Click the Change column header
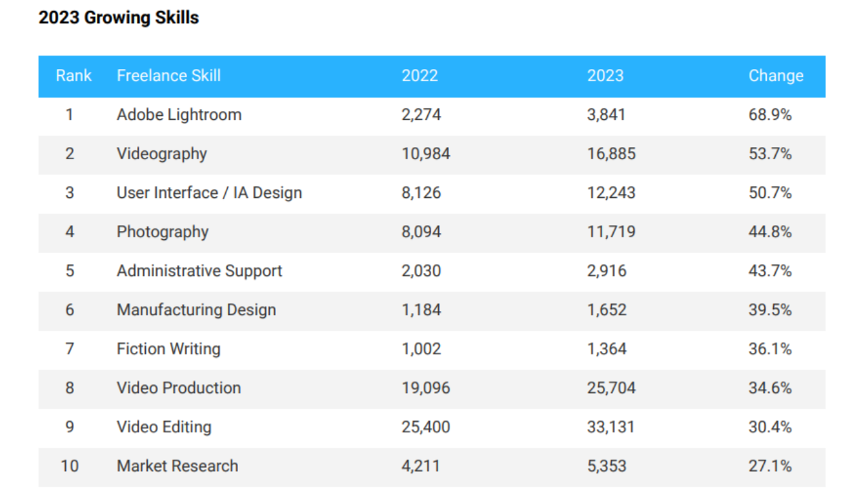Screen dimensions: 868x488 pos(776,76)
